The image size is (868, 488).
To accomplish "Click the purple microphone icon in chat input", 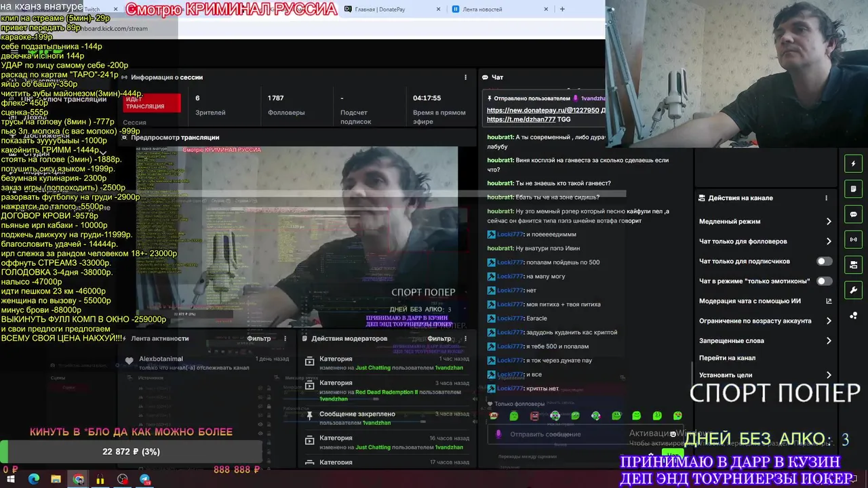I will tap(498, 434).
